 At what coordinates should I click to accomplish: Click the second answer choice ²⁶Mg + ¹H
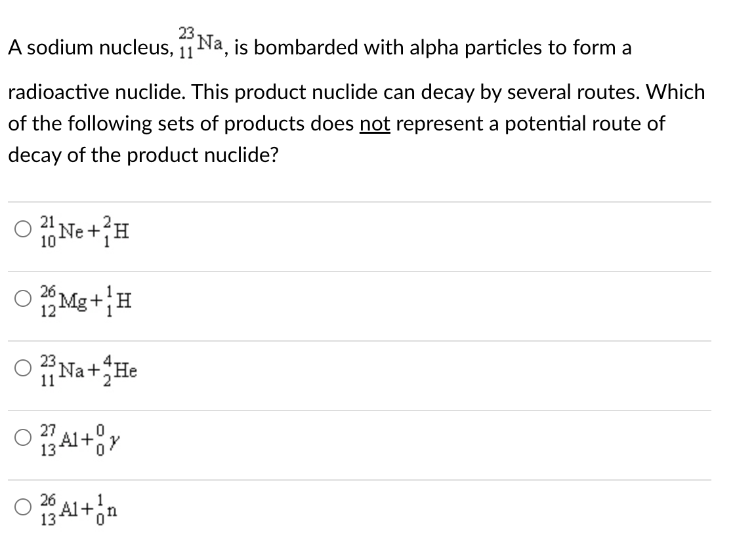point(85,300)
